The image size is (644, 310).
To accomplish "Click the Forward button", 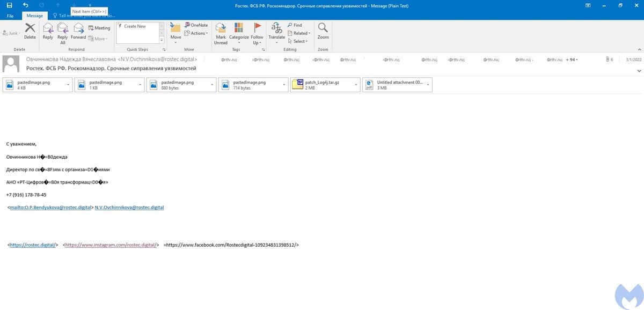I will pyautogui.click(x=78, y=32).
